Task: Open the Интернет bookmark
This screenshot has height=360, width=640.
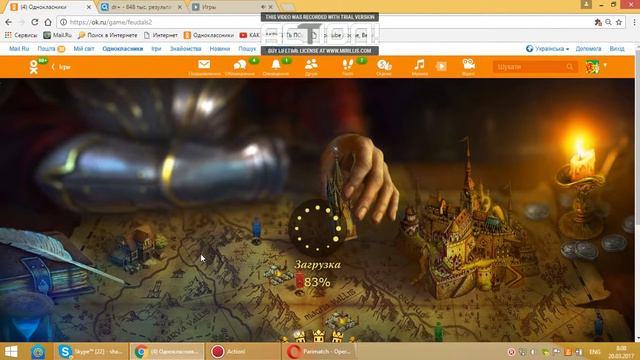Action: coord(161,35)
